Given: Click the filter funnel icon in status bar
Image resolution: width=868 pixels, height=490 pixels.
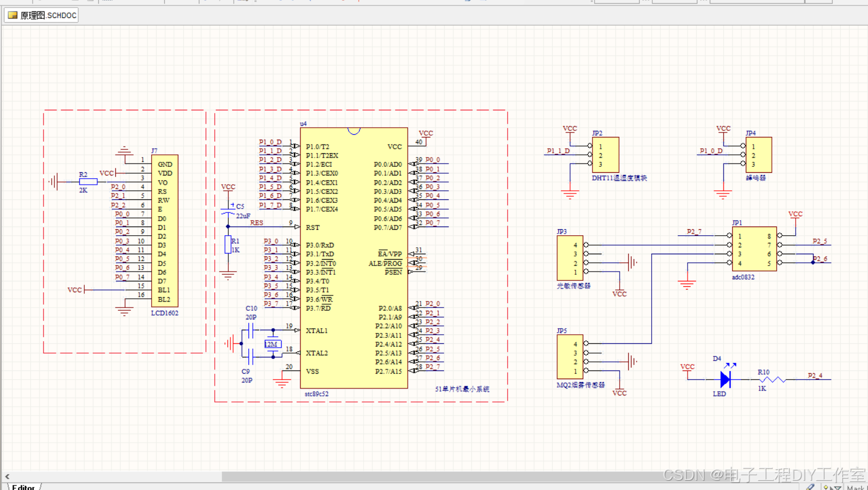Looking at the screenshot, I should pos(837,487).
